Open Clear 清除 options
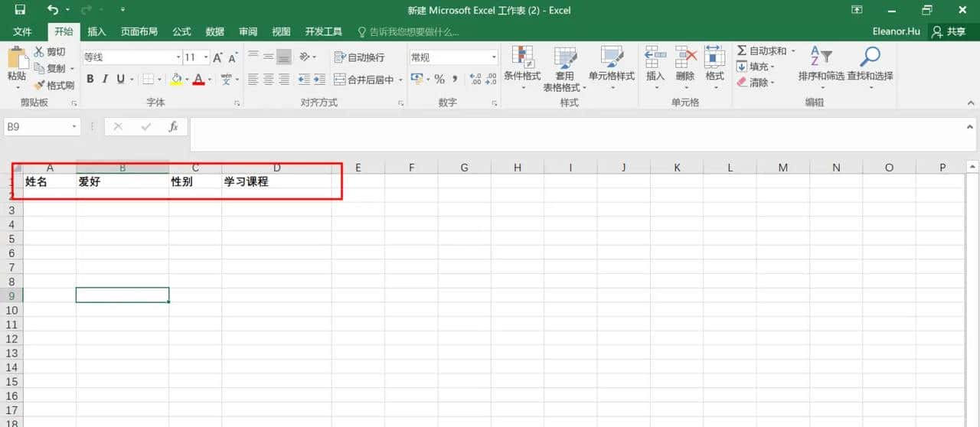Image resolution: width=980 pixels, height=427 pixels. pos(756,82)
